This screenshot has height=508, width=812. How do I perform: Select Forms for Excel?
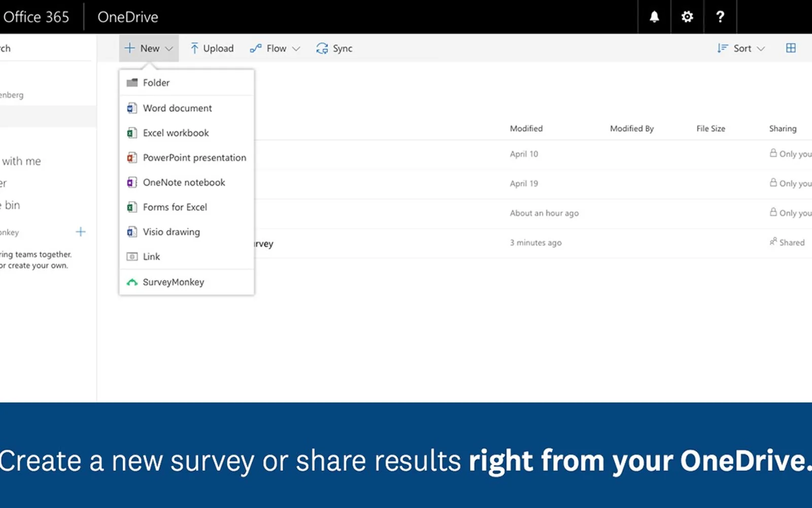click(187, 207)
